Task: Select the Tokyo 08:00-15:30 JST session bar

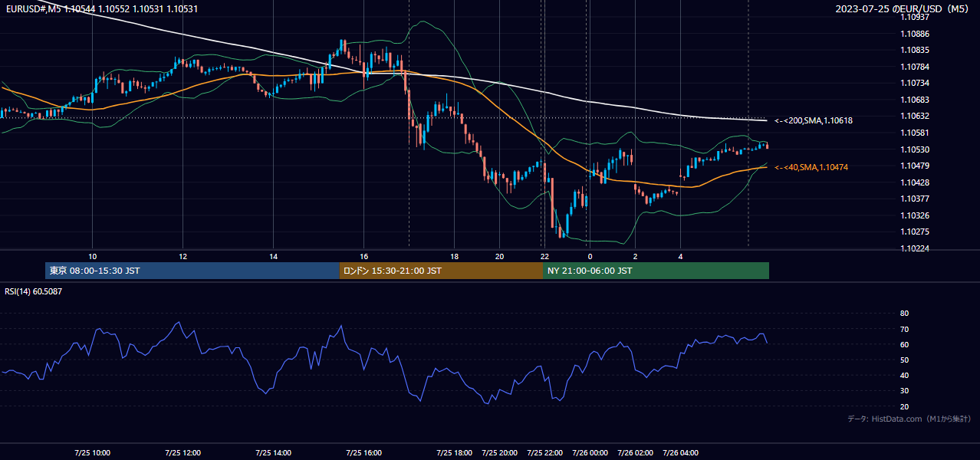Action: [x=192, y=271]
